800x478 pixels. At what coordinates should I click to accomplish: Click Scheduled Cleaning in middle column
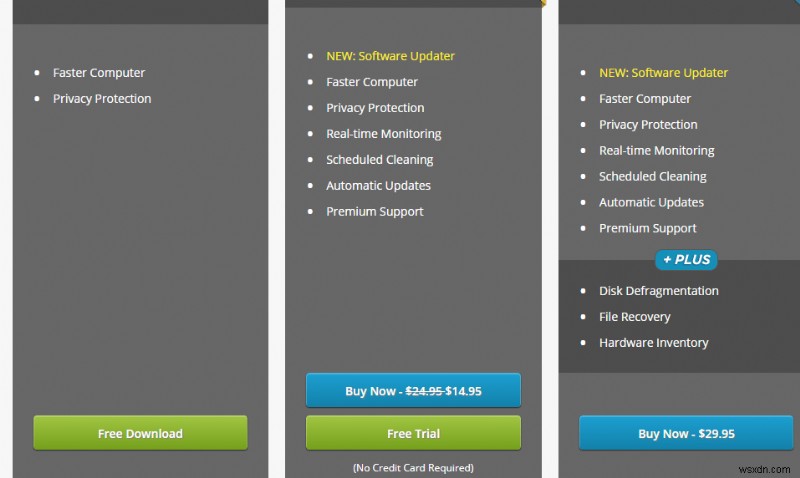click(380, 160)
